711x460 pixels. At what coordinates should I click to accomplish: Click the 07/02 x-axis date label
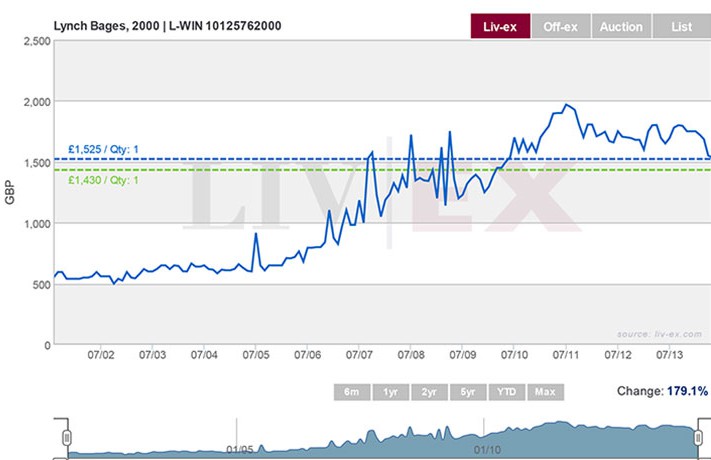coord(101,355)
